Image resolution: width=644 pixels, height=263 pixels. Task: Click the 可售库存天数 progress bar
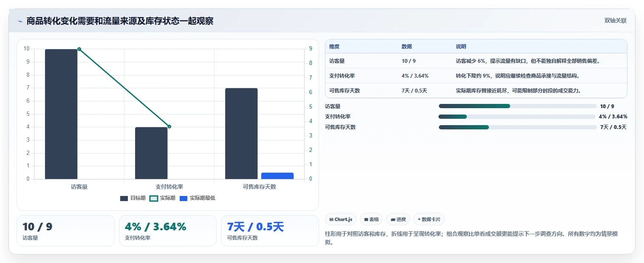pos(517,127)
